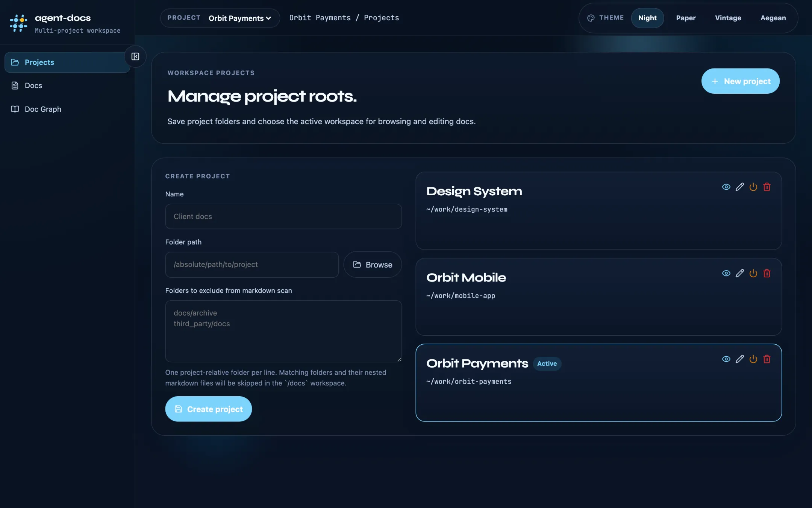Switch to the Aegean theme
The height and width of the screenshot is (508, 812).
(x=773, y=18)
